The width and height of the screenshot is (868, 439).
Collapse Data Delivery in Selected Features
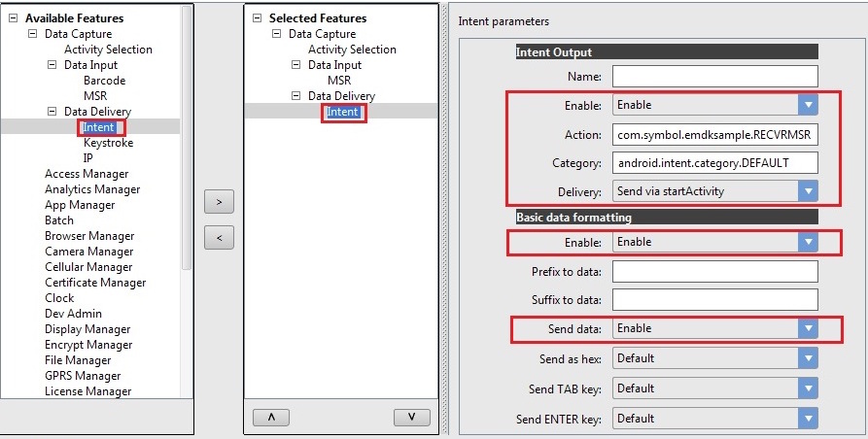[x=295, y=96]
